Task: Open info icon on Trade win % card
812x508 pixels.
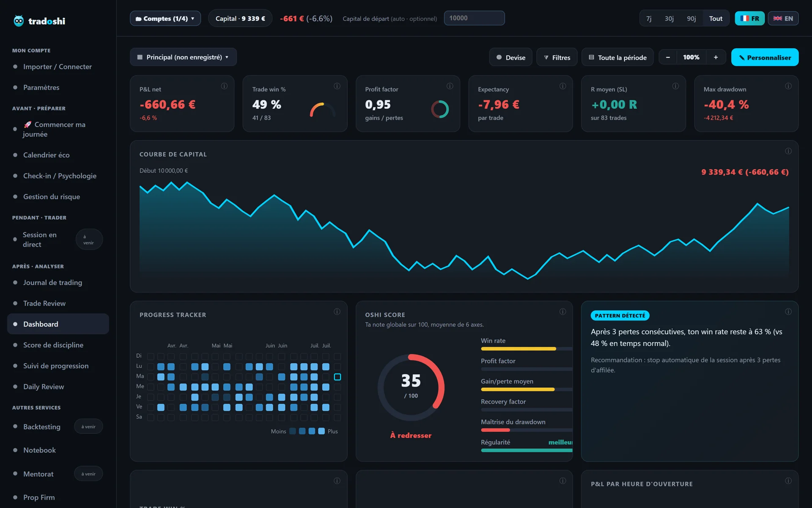Action: (x=337, y=86)
